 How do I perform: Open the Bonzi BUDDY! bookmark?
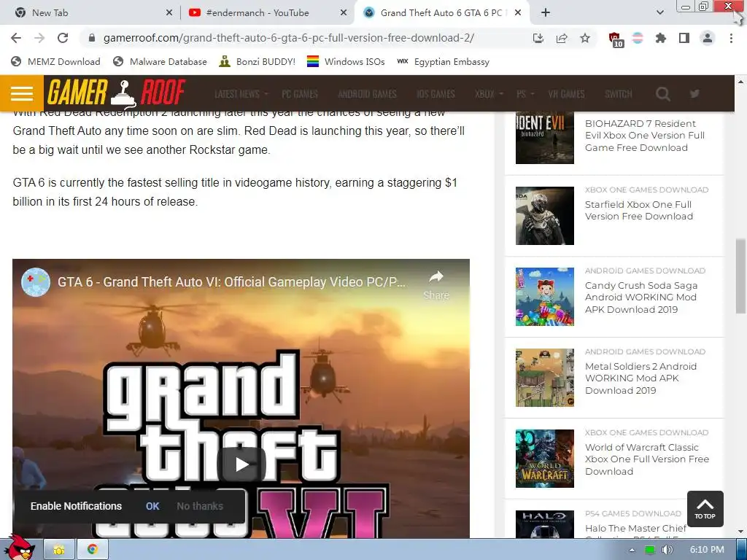coord(257,62)
